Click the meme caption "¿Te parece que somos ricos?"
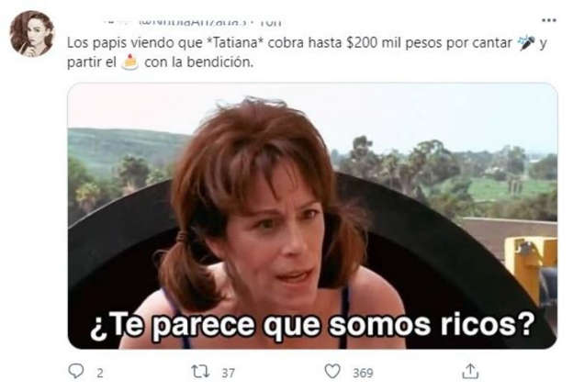Image resolution: width=573 pixels, height=392 pixels. click(x=312, y=324)
